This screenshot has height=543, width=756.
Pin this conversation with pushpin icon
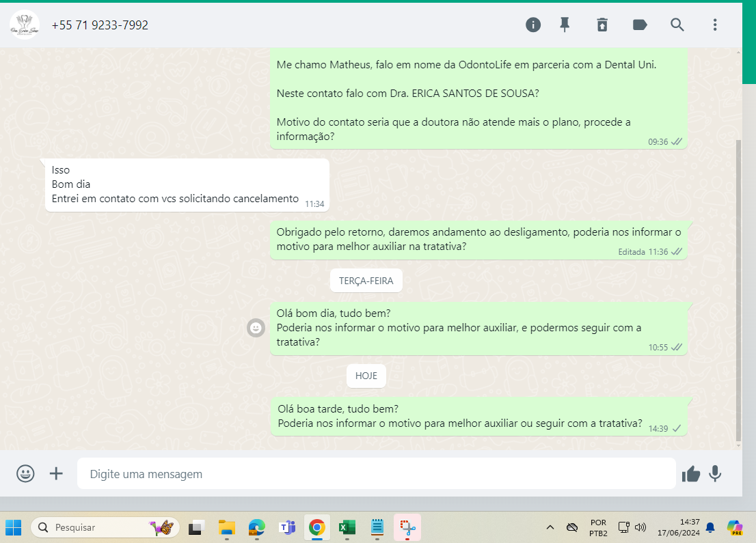565,25
